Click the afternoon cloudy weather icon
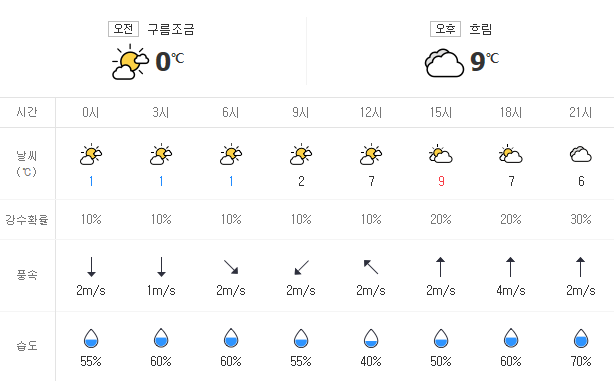 click(444, 63)
